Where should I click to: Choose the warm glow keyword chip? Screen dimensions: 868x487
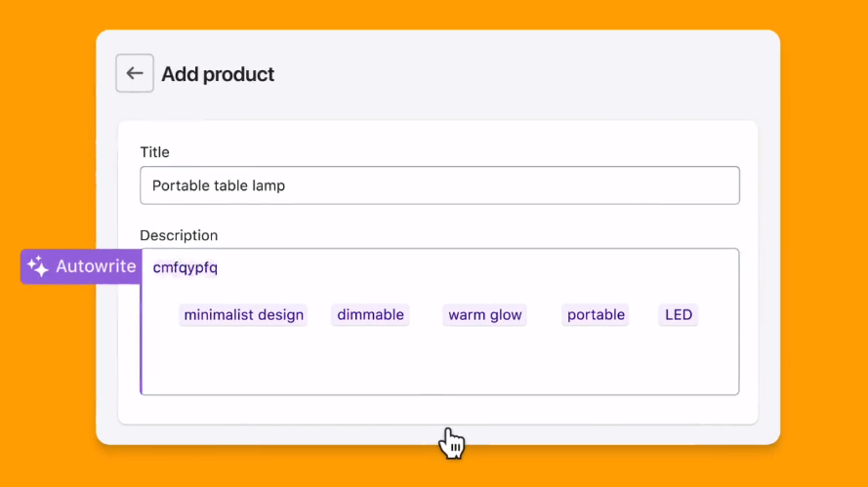pos(485,315)
